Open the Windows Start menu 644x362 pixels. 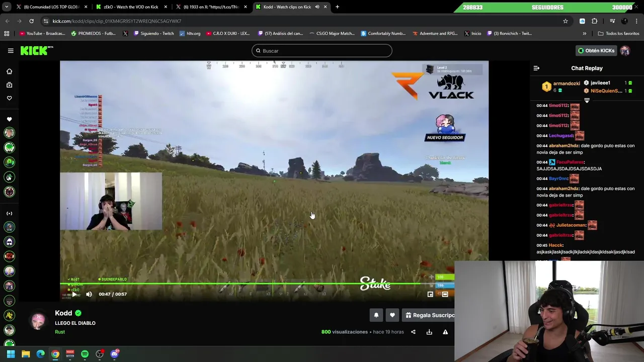(x=11, y=354)
